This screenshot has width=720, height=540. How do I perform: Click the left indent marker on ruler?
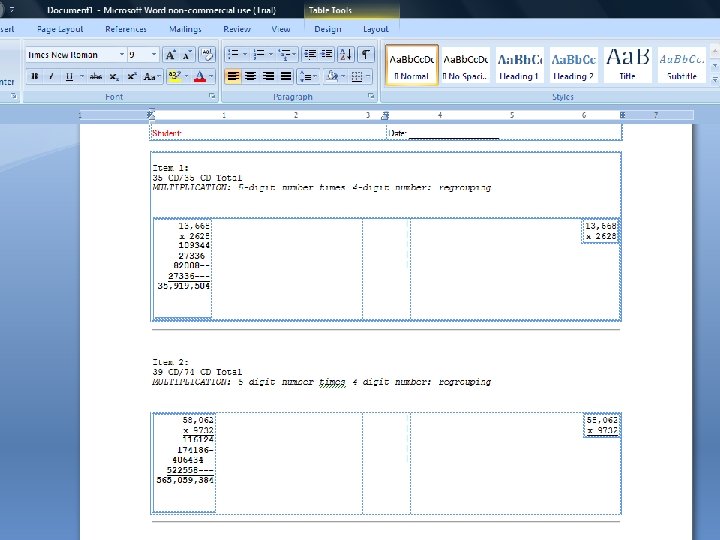151,115
